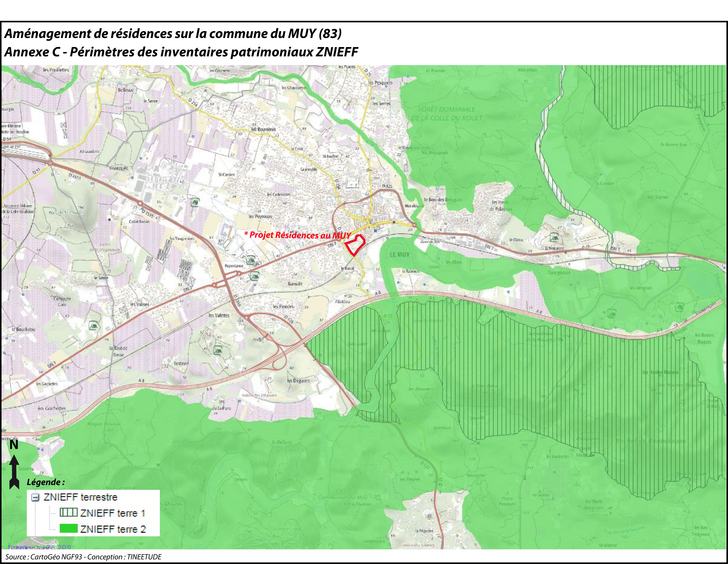Click the "les Basses Roques" label
728x564 pixels.
[x=704, y=338]
